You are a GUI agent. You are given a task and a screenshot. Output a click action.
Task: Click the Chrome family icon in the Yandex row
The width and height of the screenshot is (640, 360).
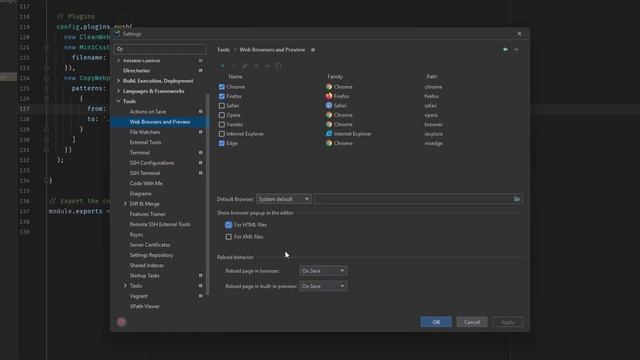coord(329,124)
